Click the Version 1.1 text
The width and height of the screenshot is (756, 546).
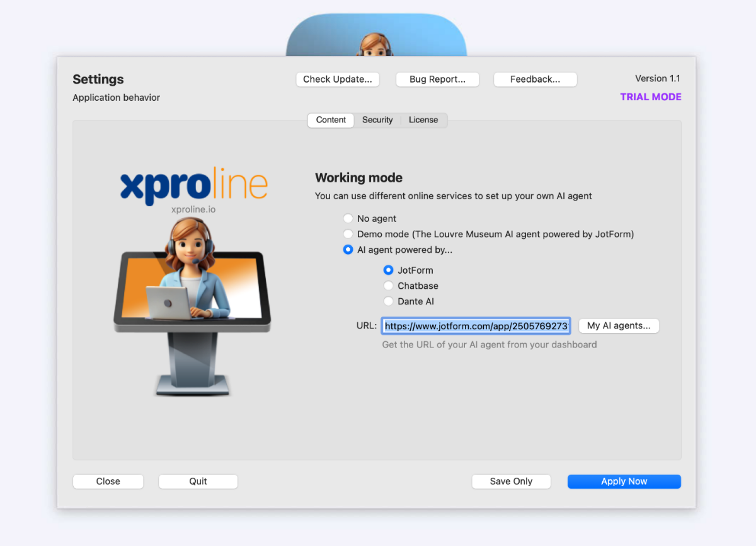coord(658,79)
